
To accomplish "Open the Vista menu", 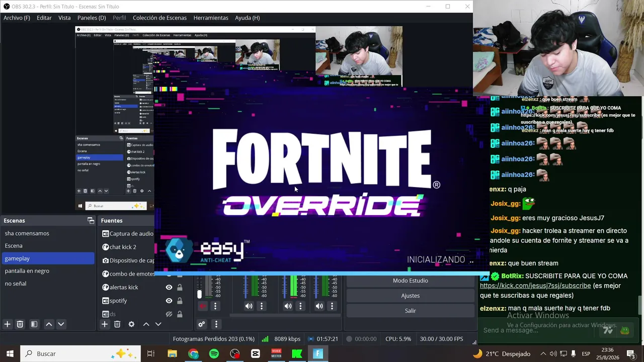I will pos(64,18).
